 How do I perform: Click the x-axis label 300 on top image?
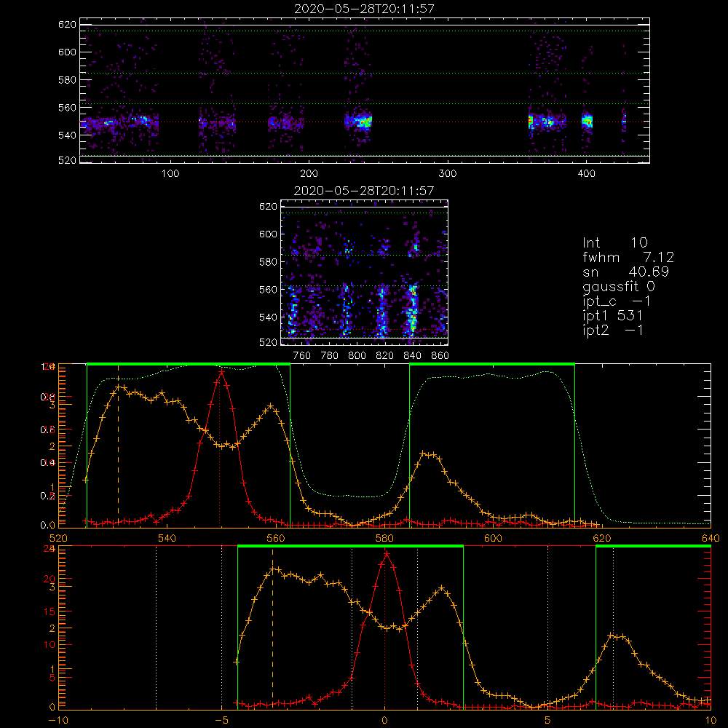click(448, 174)
